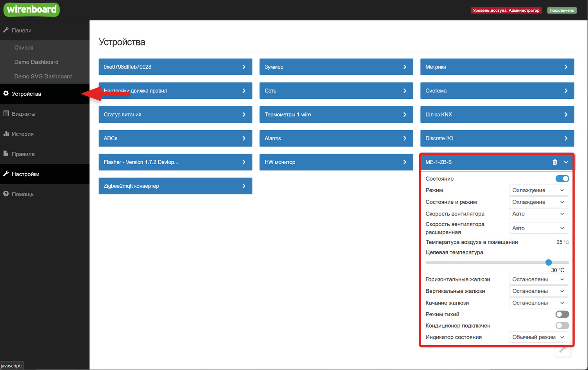
Task: Click the question mark icon beside Помощь
Action: (x=6, y=194)
